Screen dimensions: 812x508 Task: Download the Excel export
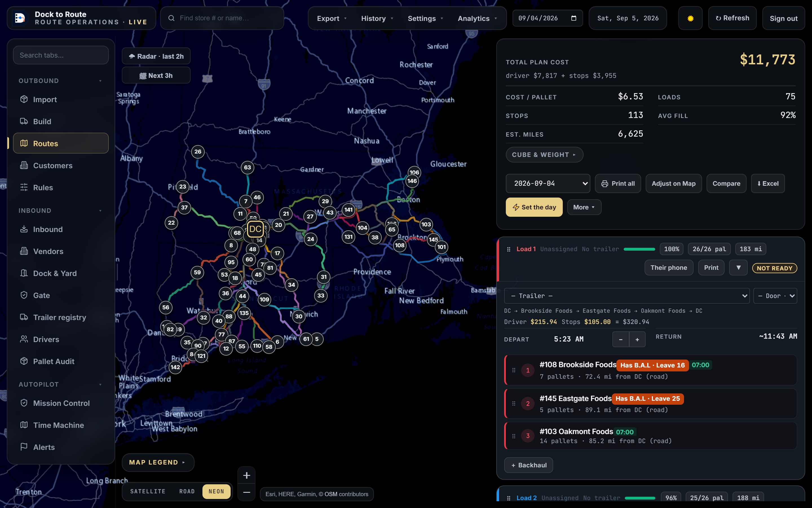tap(768, 183)
